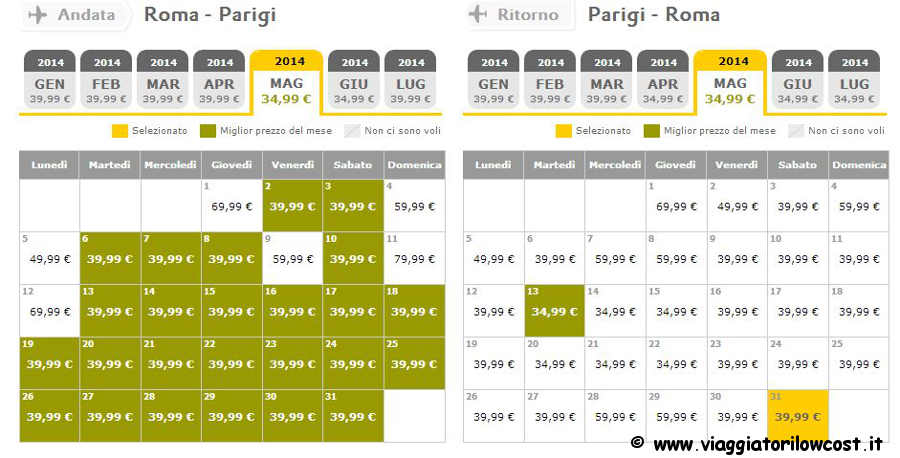Click the Domenica column header in the Ritorno calendar
Image resolution: width=900 pixels, height=458 pixels.
pyautogui.click(x=859, y=165)
